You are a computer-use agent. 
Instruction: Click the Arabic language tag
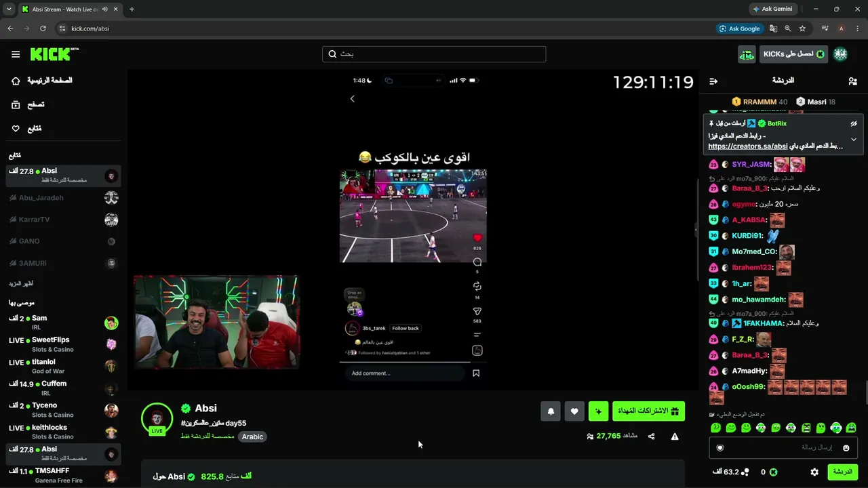coord(252,436)
